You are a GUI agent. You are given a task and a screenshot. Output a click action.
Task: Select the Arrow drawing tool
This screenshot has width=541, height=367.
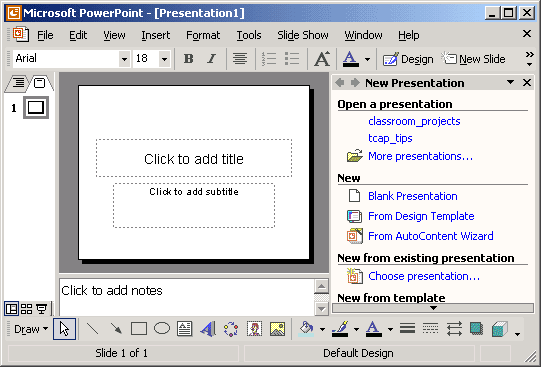click(x=116, y=329)
